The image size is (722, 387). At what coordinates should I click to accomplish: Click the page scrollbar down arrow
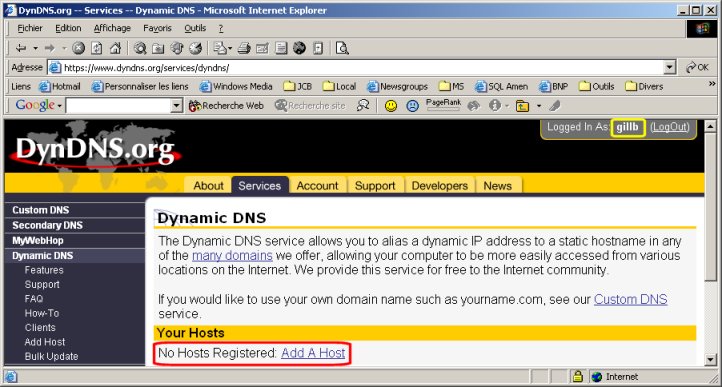pos(710,359)
